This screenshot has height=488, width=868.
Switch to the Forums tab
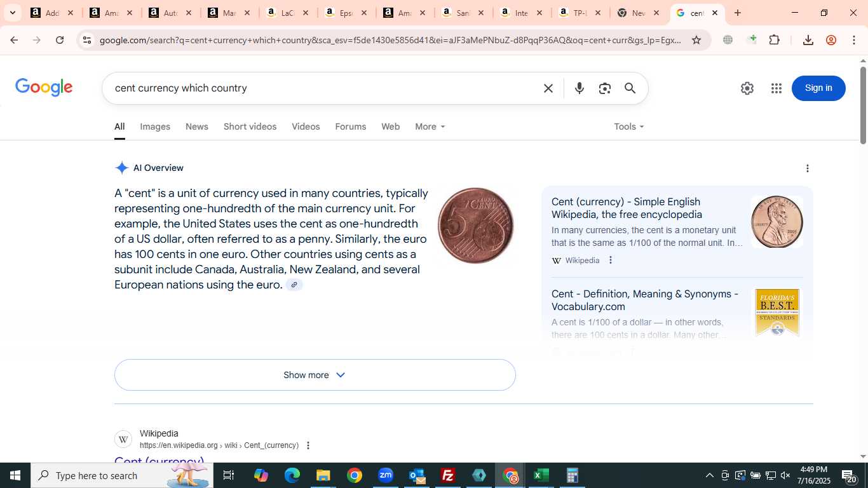coord(351,126)
